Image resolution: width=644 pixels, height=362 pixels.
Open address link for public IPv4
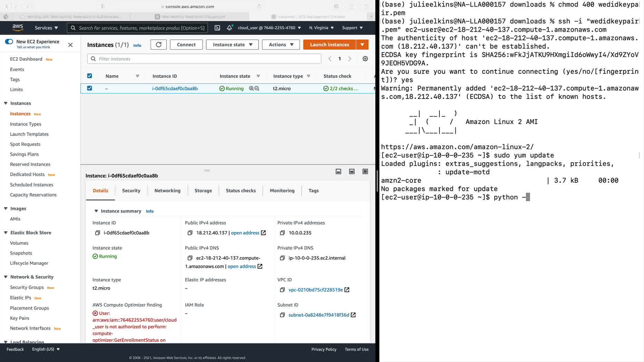tap(245, 233)
